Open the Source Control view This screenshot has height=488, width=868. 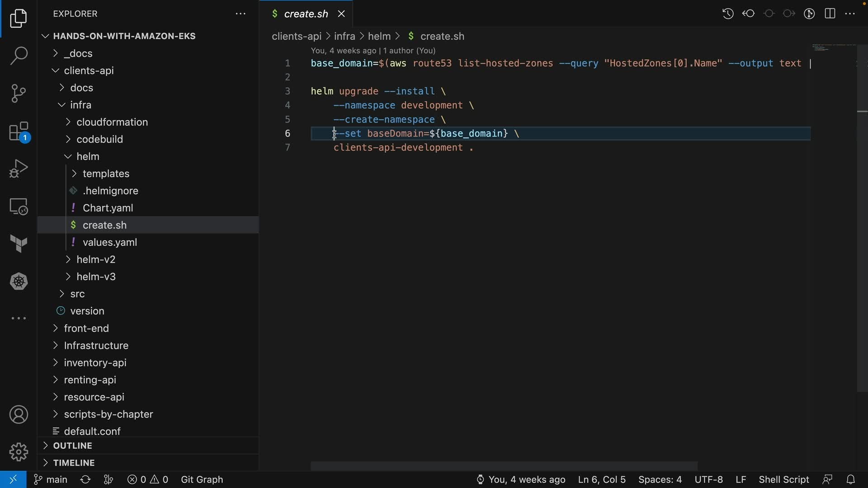point(19,94)
